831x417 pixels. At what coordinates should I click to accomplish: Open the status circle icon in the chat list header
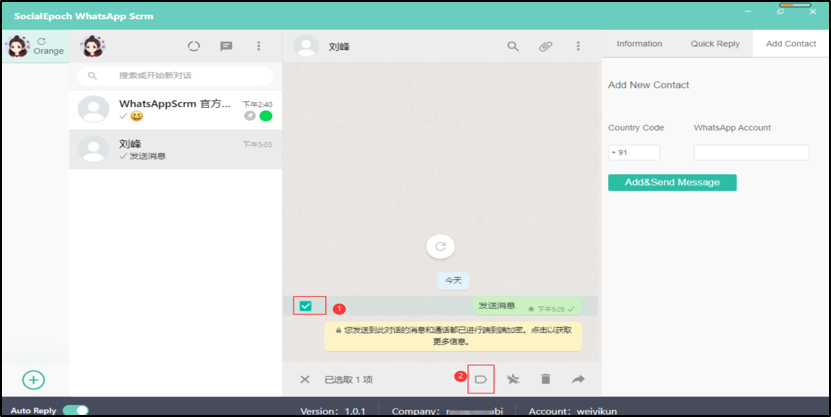coord(194,46)
